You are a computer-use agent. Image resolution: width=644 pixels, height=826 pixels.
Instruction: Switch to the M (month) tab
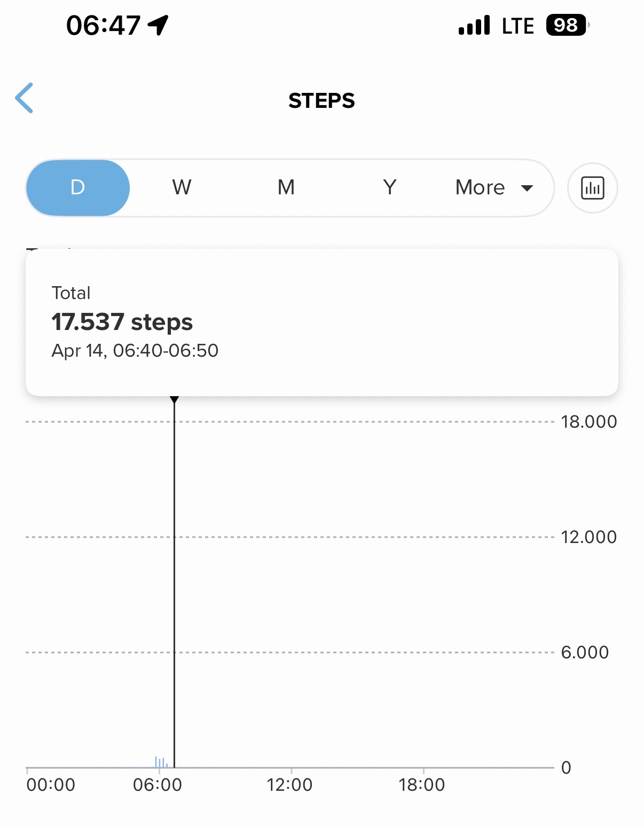pyautogui.click(x=286, y=188)
